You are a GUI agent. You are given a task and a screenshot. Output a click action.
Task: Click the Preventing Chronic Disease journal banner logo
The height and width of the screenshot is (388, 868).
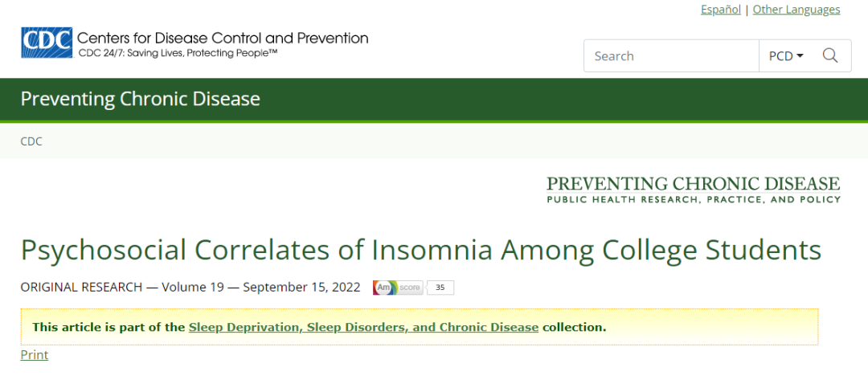click(693, 190)
